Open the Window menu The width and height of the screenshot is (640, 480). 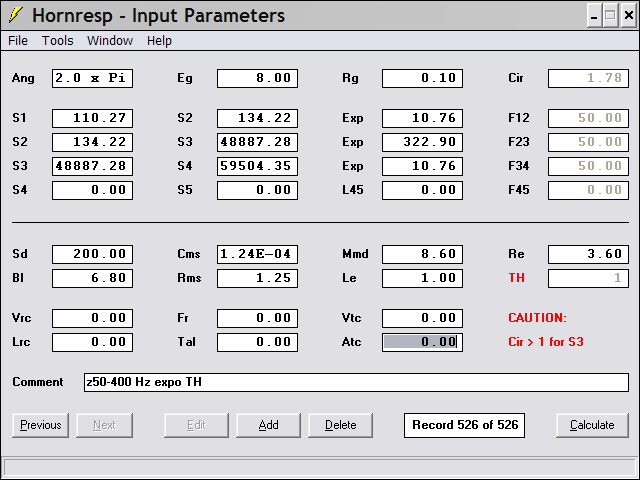pos(110,41)
